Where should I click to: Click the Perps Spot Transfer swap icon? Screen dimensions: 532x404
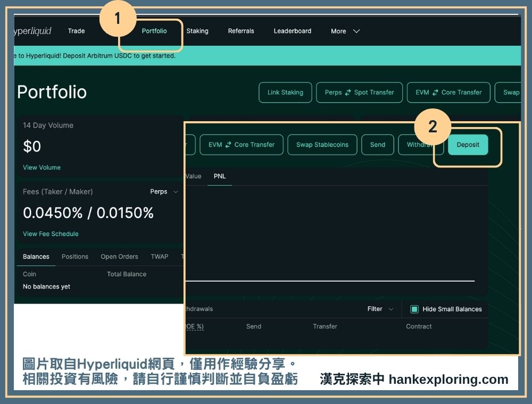pyautogui.click(x=348, y=92)
